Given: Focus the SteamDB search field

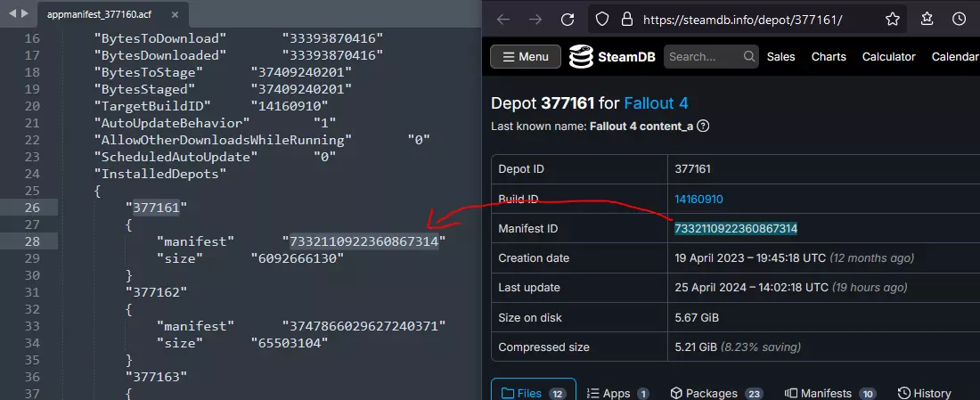Looking at the screenshot, I should [x=702, y=57].
